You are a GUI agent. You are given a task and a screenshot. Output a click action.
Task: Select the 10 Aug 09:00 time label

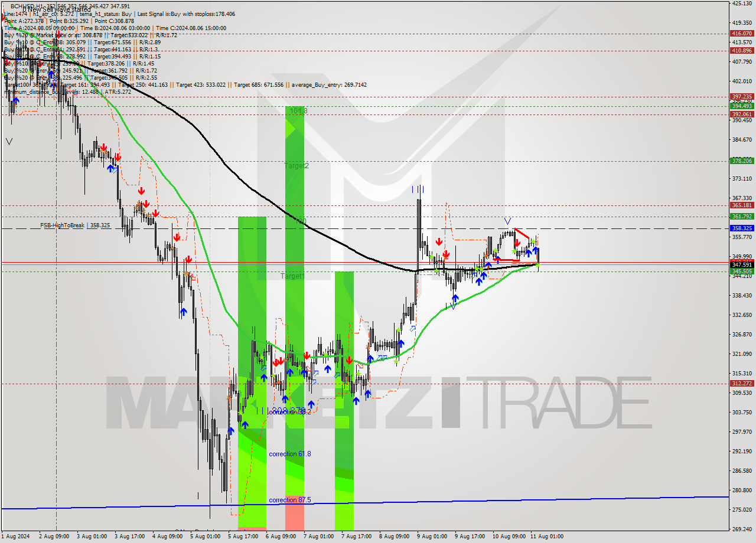tap(509, 537)
